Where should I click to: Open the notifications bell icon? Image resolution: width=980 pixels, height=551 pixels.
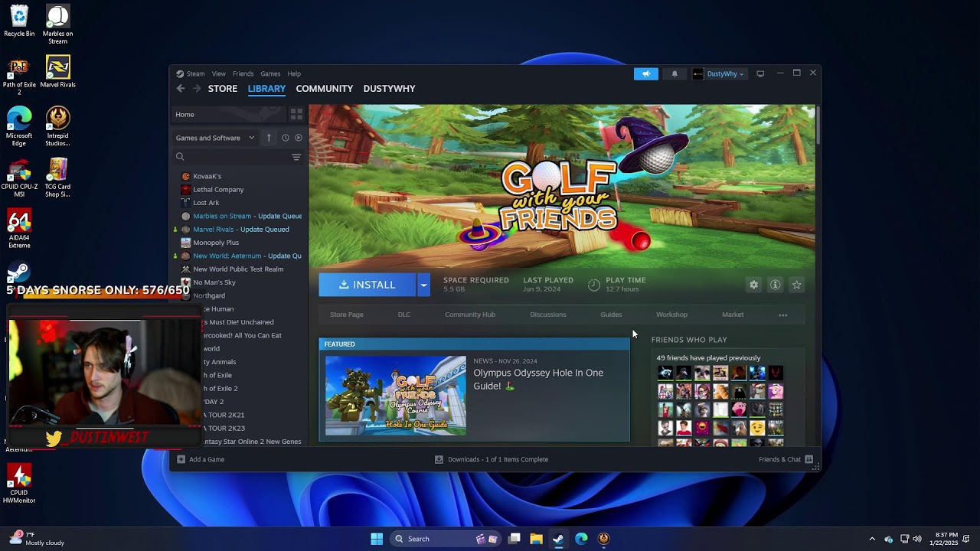(x=675, y=73)
